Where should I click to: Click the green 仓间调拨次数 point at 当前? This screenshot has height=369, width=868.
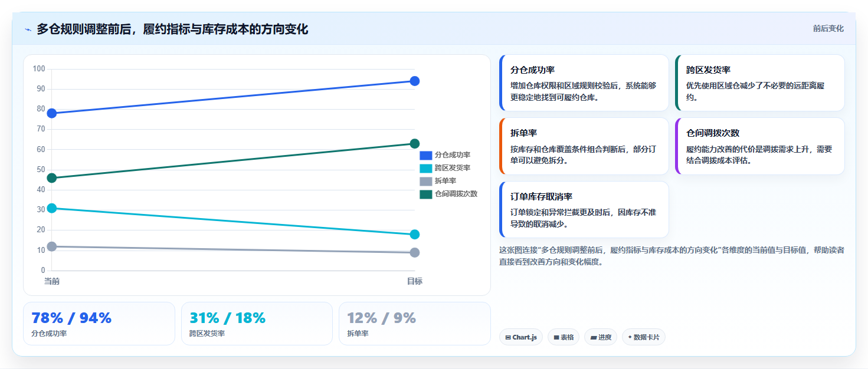click(x=52, y=178)
